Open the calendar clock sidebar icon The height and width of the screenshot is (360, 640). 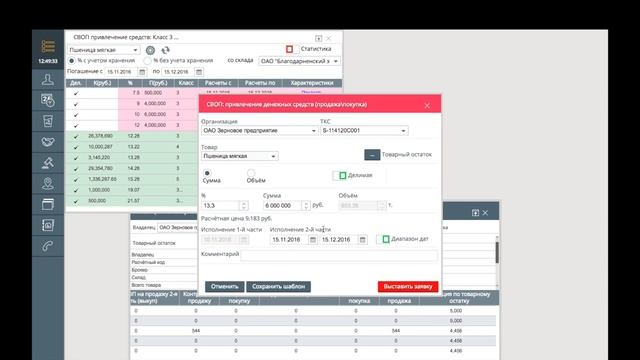pos(48,100)
